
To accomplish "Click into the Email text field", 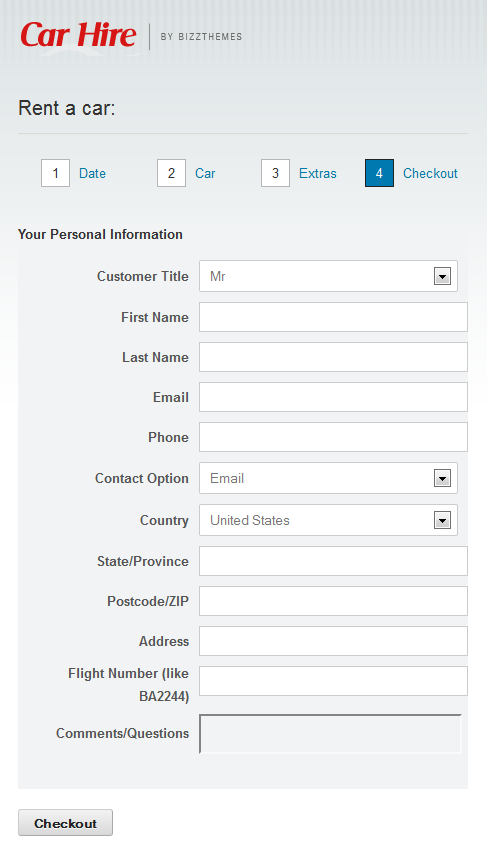I will [333, 397].
